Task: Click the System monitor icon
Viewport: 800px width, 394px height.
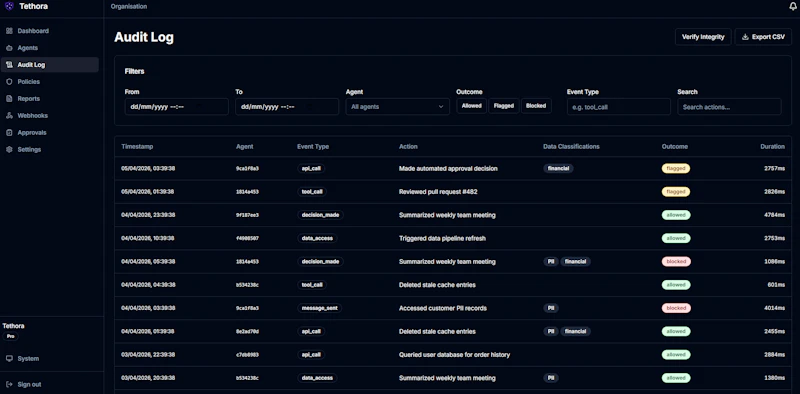Action: coord(9,359)
